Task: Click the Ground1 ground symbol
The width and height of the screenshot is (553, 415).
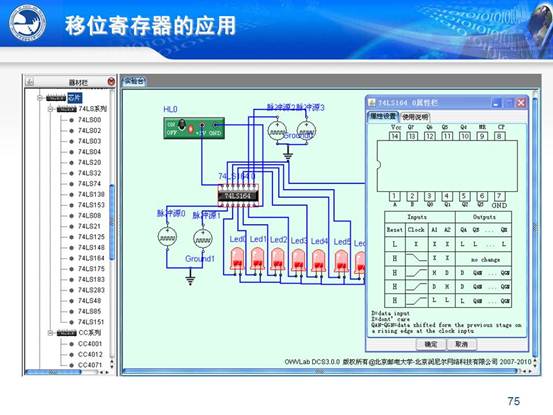Action: point(190,280)
